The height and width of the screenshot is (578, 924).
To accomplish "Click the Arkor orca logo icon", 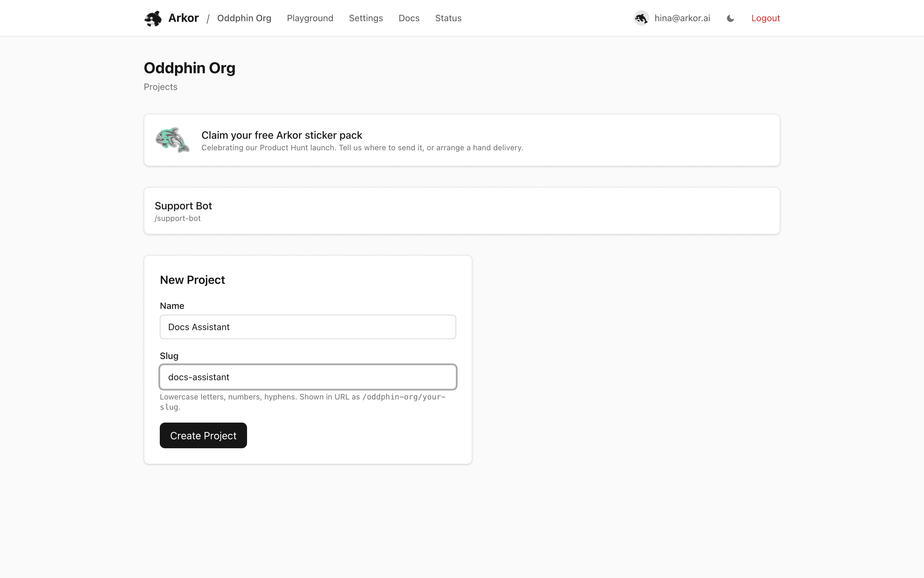I will point(153,18).
